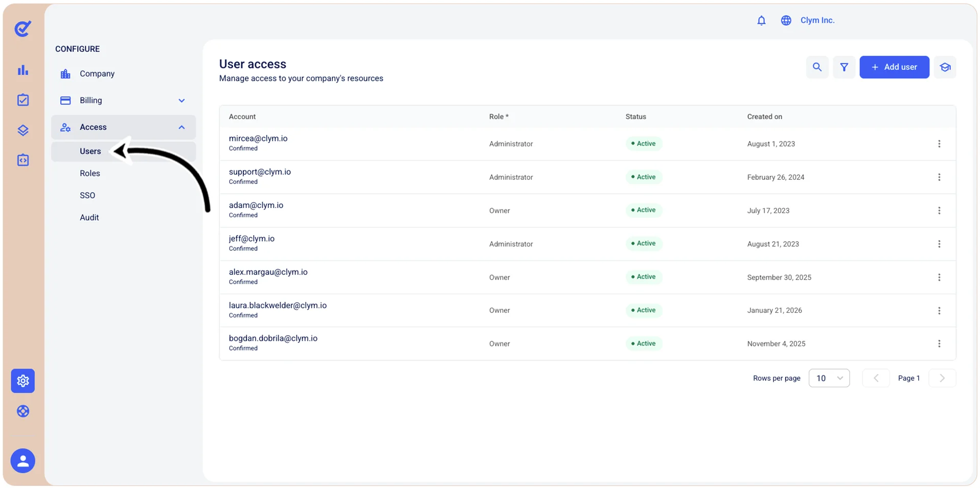Click the Access people icon
The width and height of the screenshot is (980, 488).
coord(65,127)
